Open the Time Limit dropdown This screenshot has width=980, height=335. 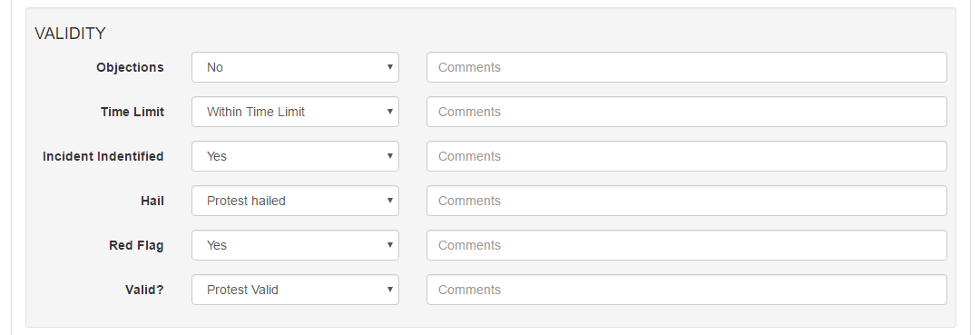coord(295,112)
